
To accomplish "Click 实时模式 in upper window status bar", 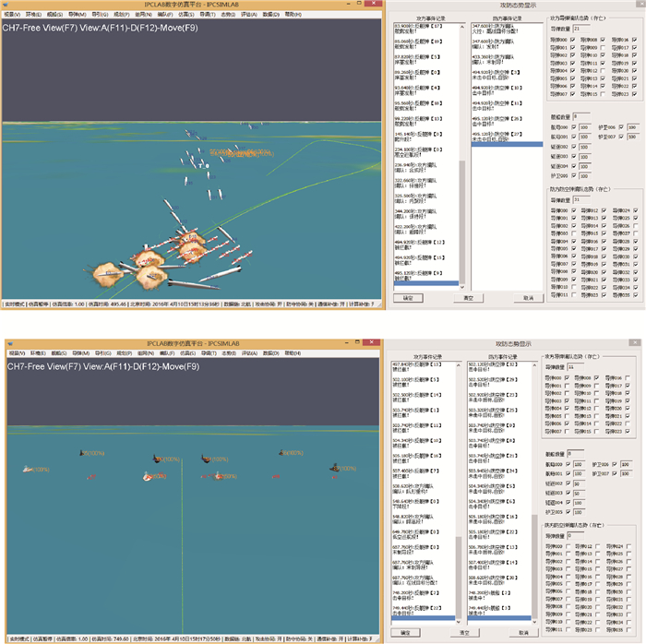I will 15,303.
